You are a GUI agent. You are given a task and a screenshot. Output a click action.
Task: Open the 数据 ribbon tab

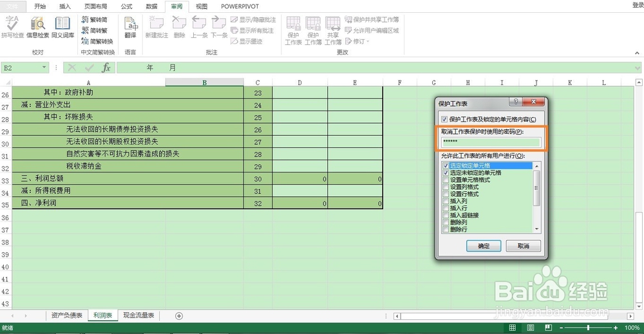(151, 6)
